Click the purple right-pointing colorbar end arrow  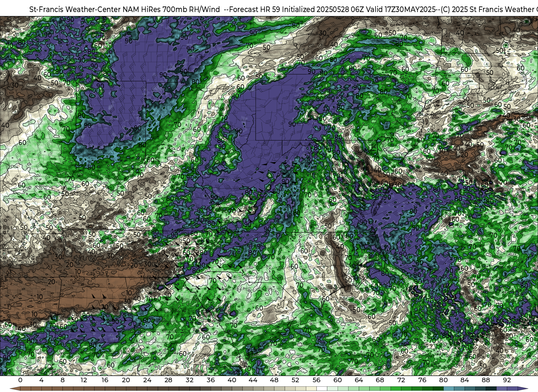click(x=522, y=389)
